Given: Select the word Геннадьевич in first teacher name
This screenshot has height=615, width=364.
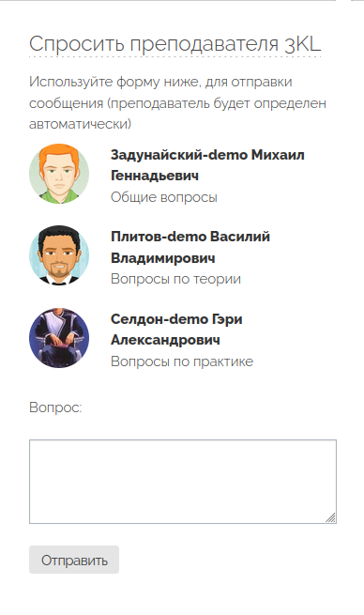Looking at the screenshot, I should [155, 176].
